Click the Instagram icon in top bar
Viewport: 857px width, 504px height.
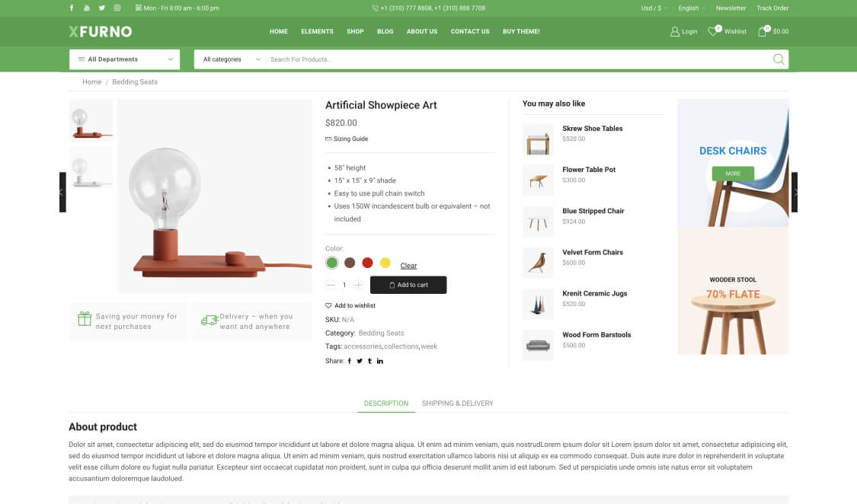pyautogui.click(x=117, y=8)
